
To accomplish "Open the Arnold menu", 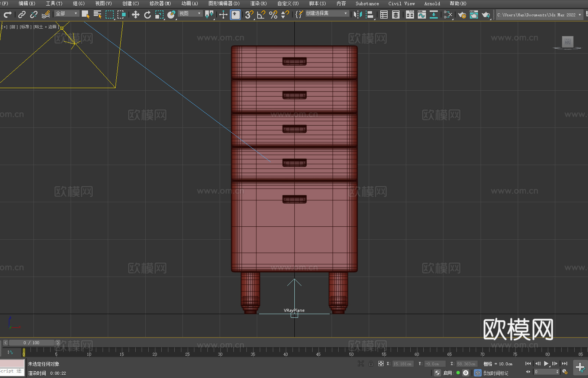I will click(432, 3).
